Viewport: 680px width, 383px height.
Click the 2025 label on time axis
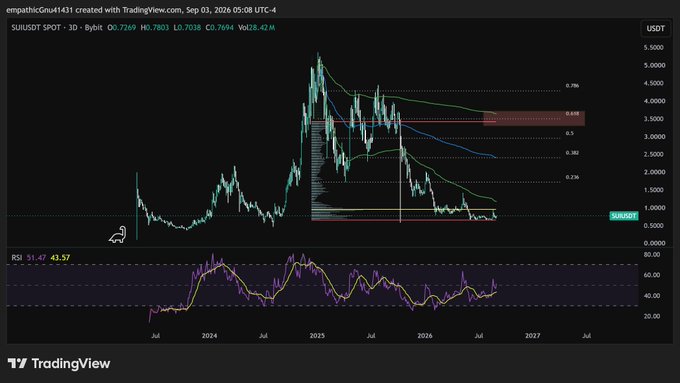click(317, 336)
